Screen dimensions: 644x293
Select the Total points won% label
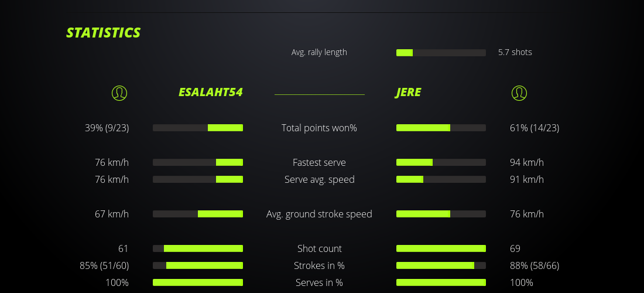(319, 128)
